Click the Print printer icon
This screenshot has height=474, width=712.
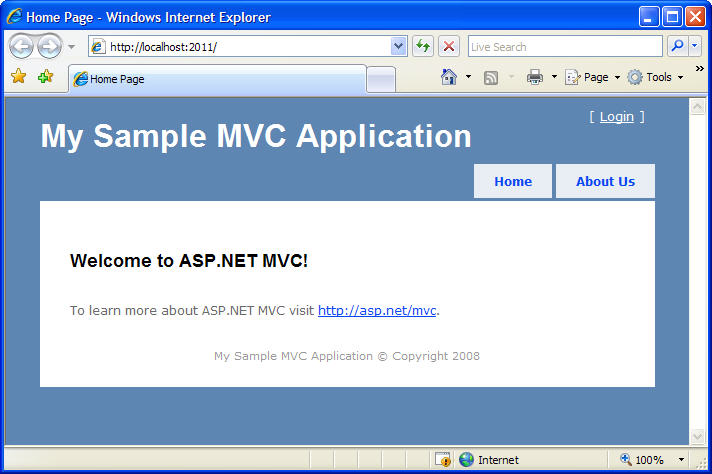[534, 77]
